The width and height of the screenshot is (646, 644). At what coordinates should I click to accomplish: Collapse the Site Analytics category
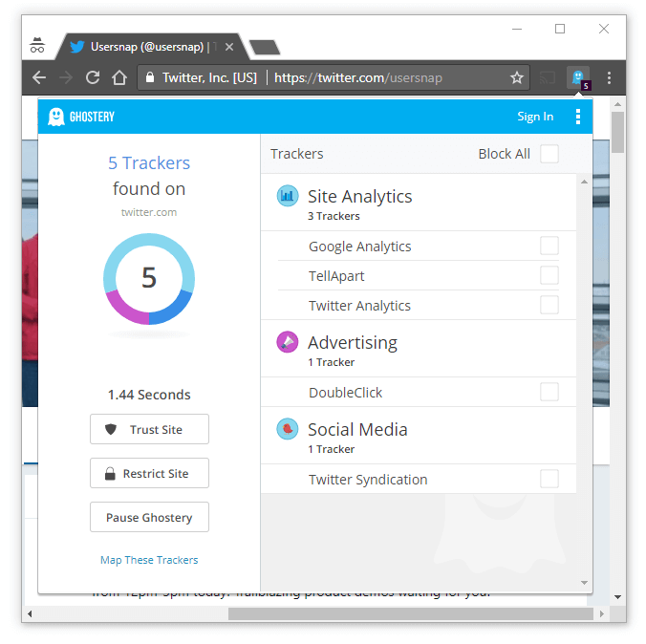click(x=419, y=203)
